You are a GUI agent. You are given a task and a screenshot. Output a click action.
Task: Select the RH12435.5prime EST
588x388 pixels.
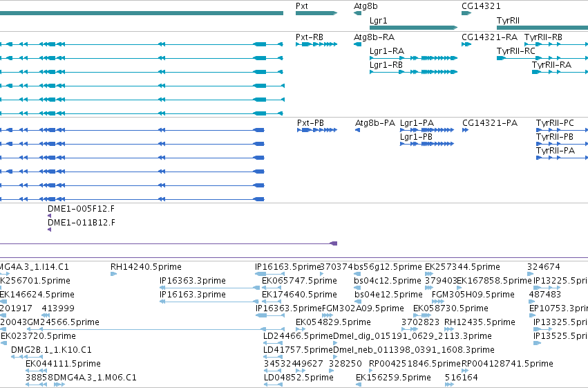[x=449, y=329]
